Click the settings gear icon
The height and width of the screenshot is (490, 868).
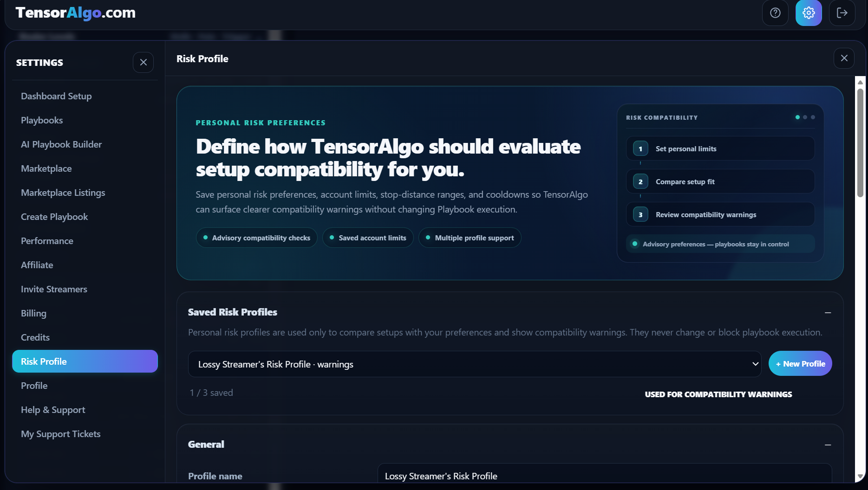pyautogui.click(x=809, y=13)
